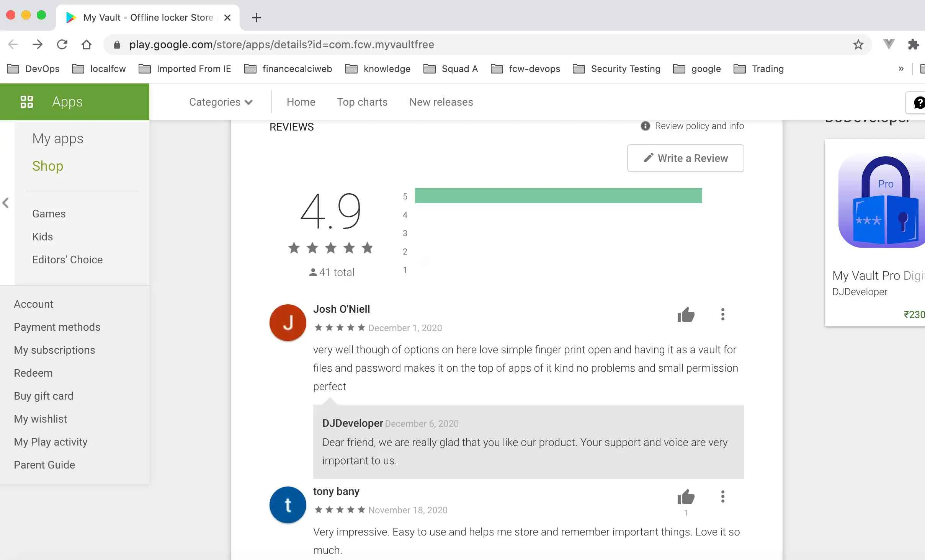The image size is (925, 560).
Task: Click the 41 total ratings count
Action: [332, 272]
